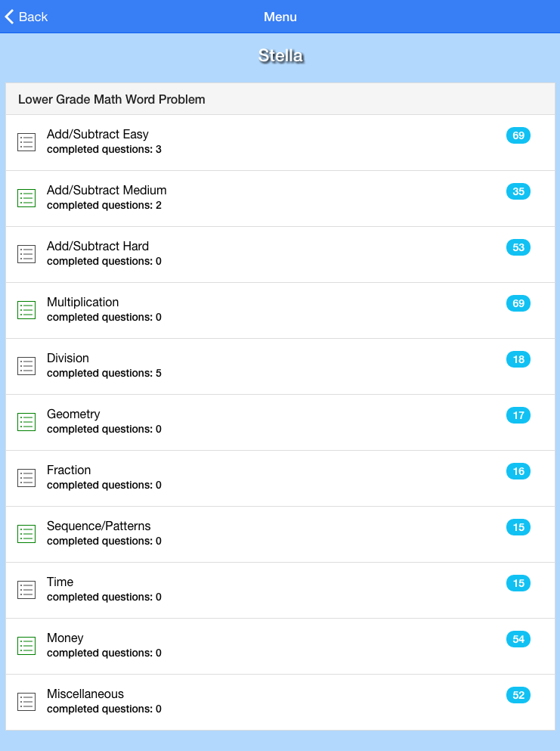Select the Geometry menu item
Image resolution: width=560 pixels, height=751 pixels.
(x=73, y=414)
